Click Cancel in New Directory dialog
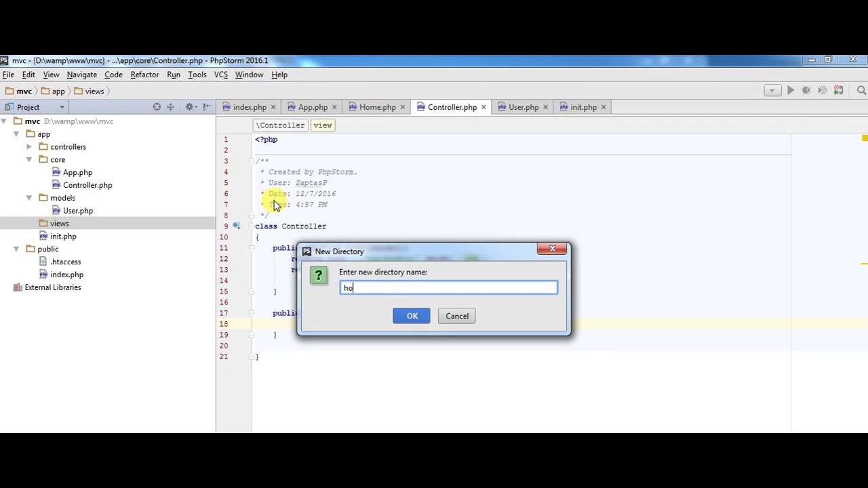The height and width of the screenshot is (488, 868). point(457,316)
